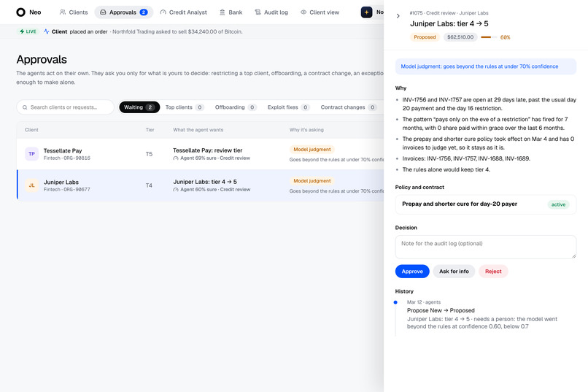Click the JL avatar for Juniper Labs
Viewport: 588px width, 392px height.
[32, 185]
